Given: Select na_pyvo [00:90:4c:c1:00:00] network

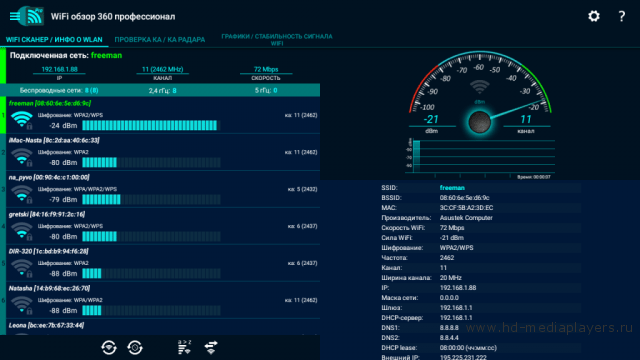Looking at the screenshot, I should click(x=49, y=177).
